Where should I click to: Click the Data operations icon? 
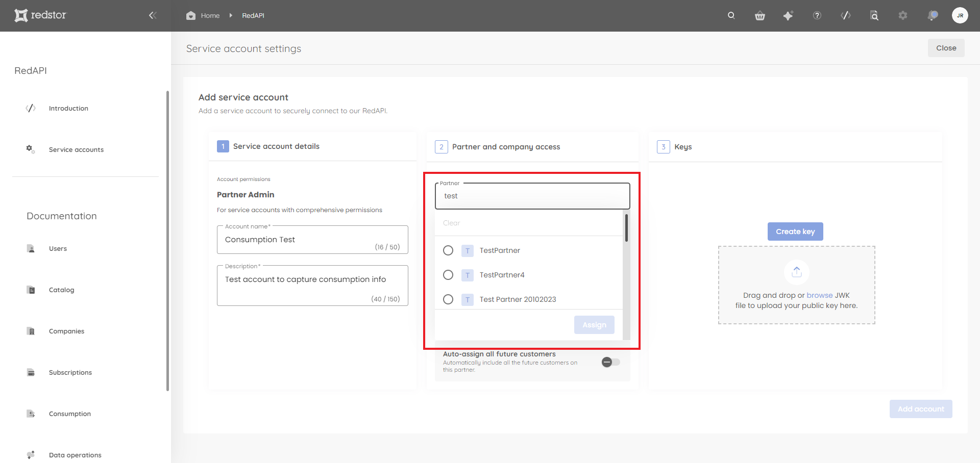click(x=31, y=455)
